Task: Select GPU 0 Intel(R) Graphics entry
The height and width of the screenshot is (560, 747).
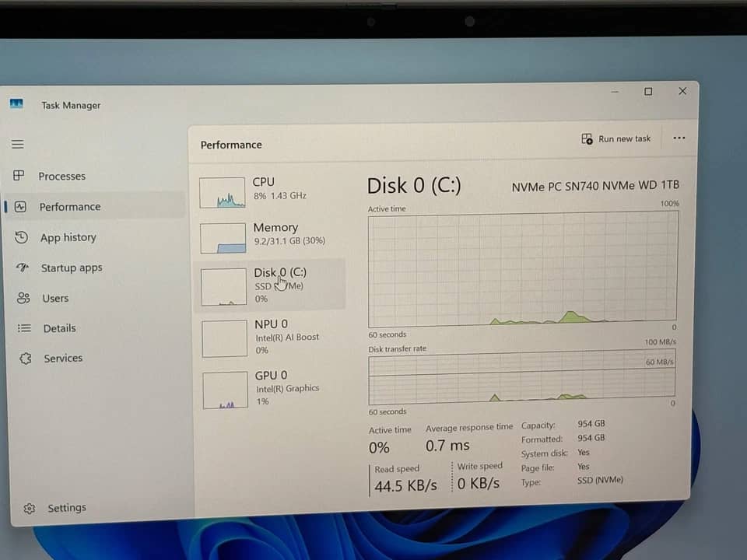Action: [270, 388]
